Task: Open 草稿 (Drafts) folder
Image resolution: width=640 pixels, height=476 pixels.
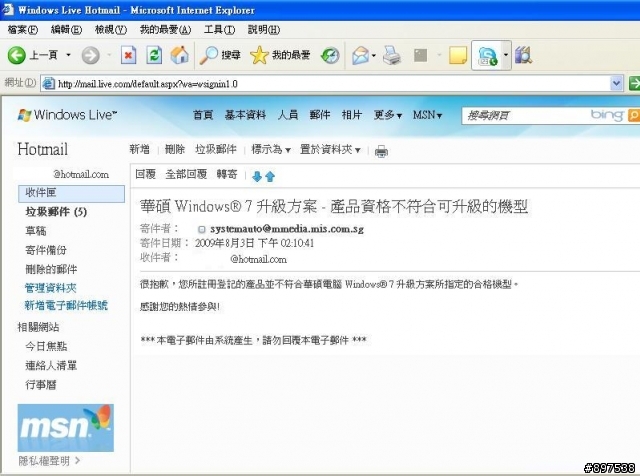Action: (x=36, y=231)
